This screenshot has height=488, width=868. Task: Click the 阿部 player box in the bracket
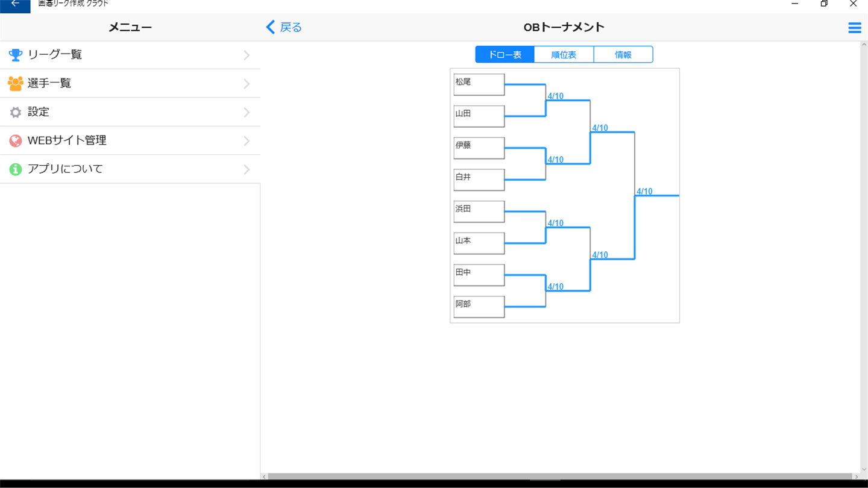pos(479,307)
